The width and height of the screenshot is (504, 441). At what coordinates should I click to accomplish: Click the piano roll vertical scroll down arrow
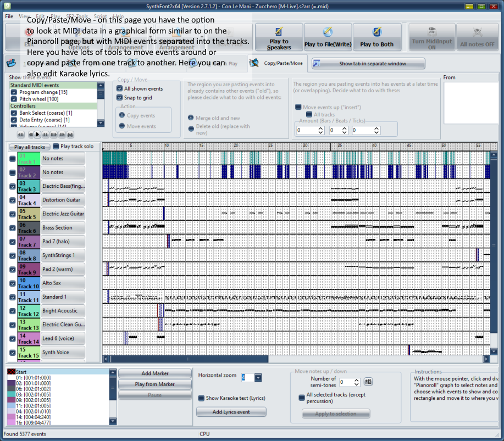(x=494, y=351)
